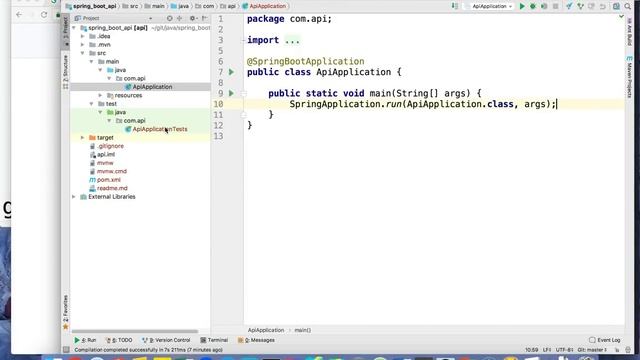Open Event Log from the bottom bar
Image resolution: width=640 pixels, height=360 pixels.
(605, 340)
